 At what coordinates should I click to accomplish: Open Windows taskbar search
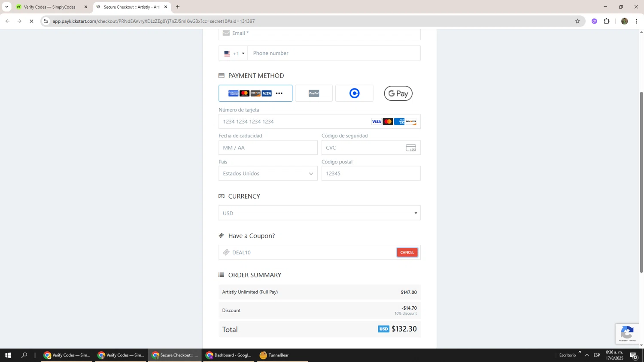(x=24, y=355)
